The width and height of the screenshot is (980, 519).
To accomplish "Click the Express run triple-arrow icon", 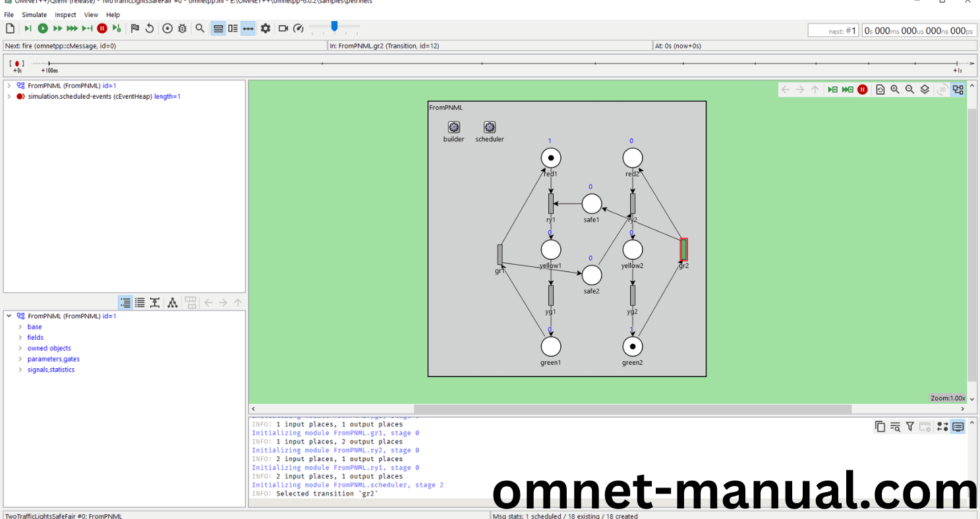I will pyautogui.click(x=72, y=28).
